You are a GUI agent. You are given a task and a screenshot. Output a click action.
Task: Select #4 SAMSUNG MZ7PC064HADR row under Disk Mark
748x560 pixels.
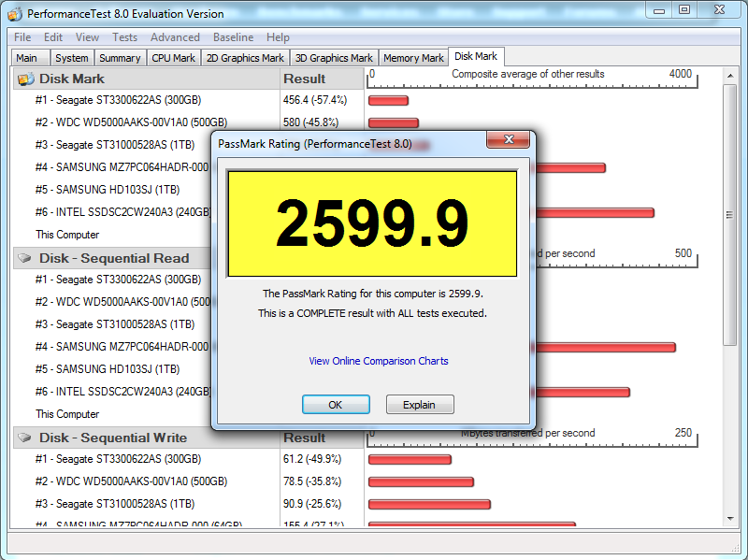point(122,167)
